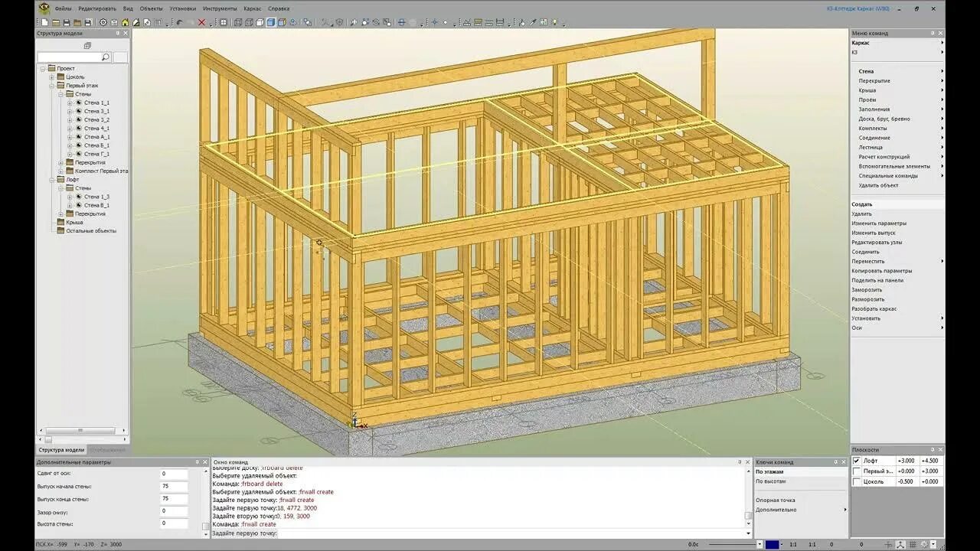Uncheck the Лофт plane checkbox

pyautogui.click(x=857, y=461)
